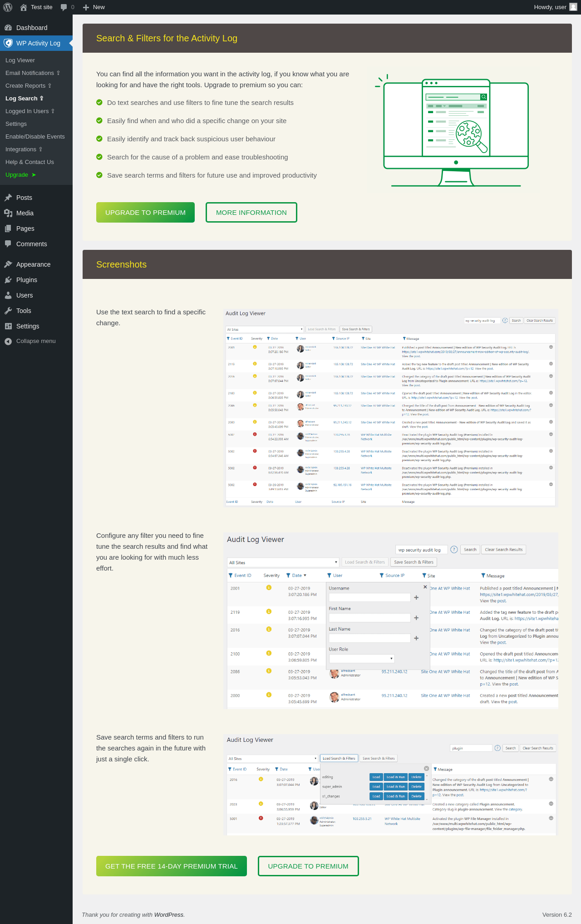Click text 'Search for the cause of a problem'
The width and height of the screenshot is (581, 924).
tap(197, 157)
